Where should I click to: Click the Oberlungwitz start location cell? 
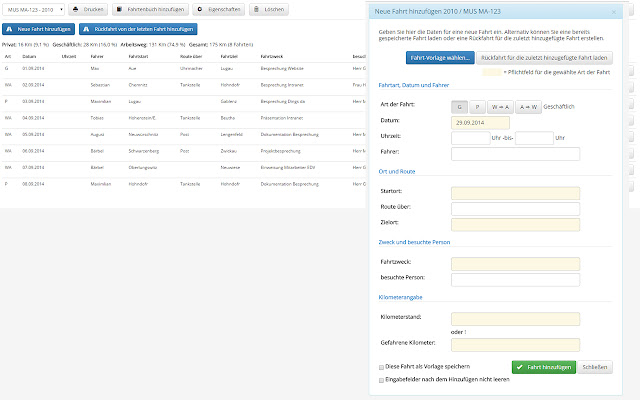(143, 168)
